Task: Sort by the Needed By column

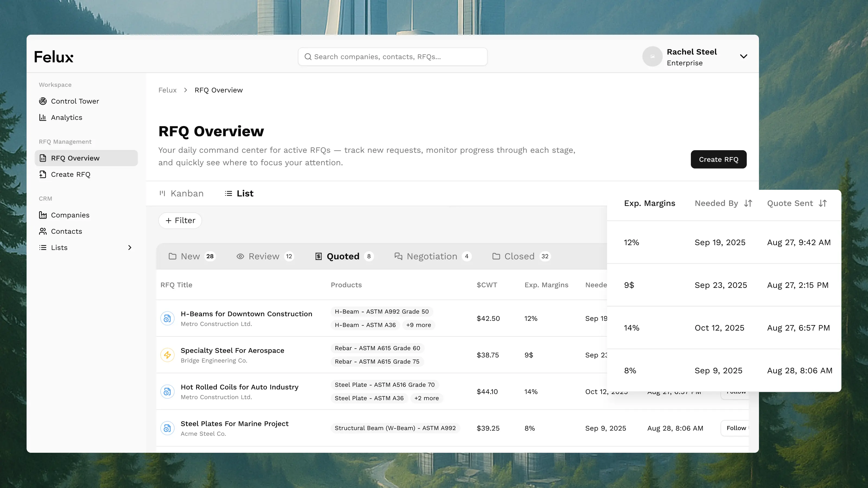Action: [748, 203]
